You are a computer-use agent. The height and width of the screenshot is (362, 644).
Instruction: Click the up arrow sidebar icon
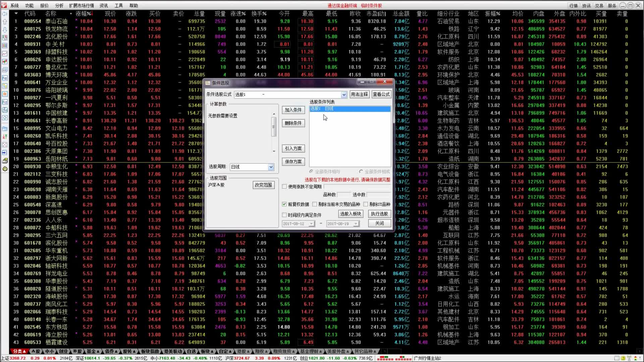pos(5,21)
